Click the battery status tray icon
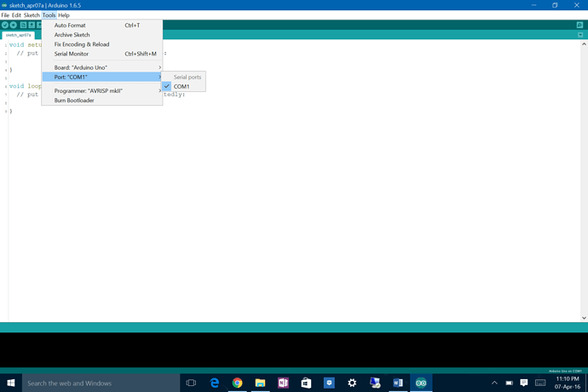The width and height of the screenshot is (588, 392). (509, 383)
